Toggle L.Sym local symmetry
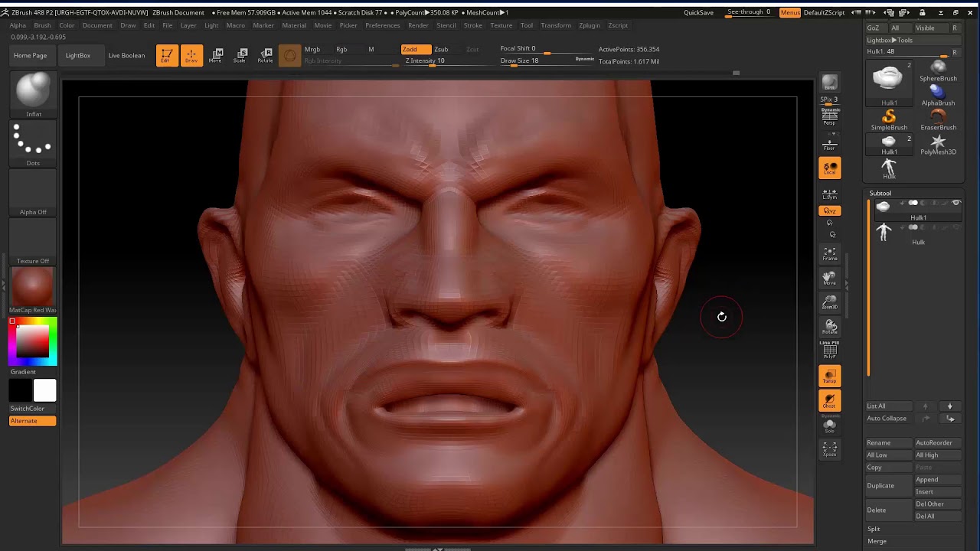The height and width of the screenshot is (551, 980). 830,194
